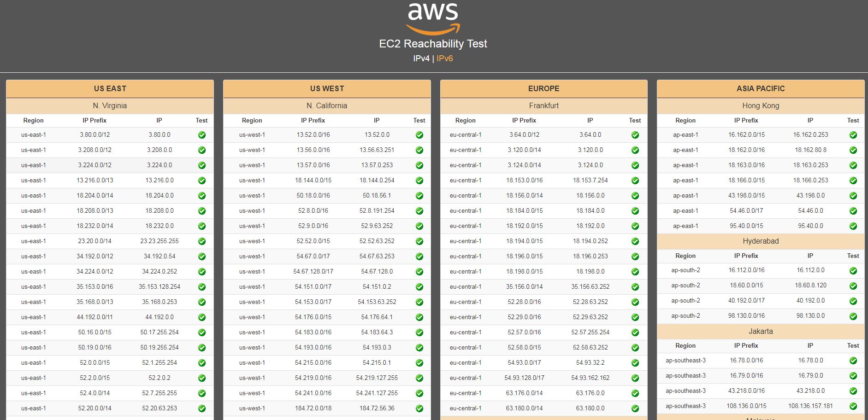868x420 pixels.
Task: Click the AWS logo at top
Action: [433, 19]
